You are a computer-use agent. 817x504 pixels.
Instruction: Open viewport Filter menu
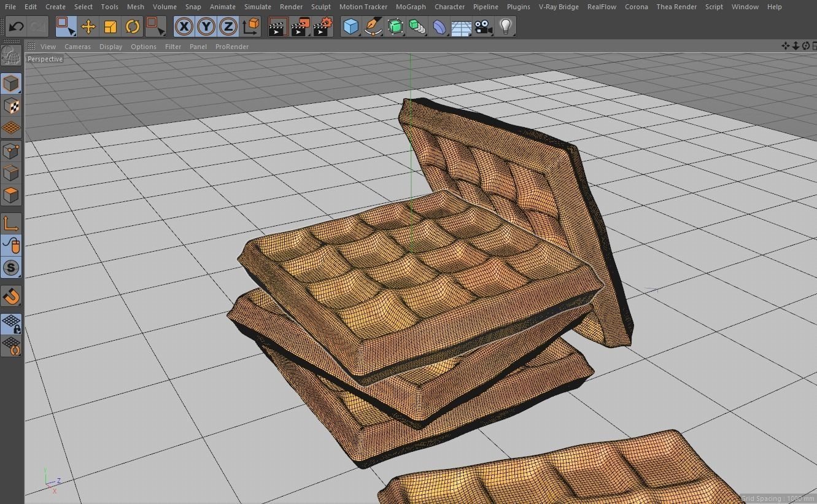(173, 47)
